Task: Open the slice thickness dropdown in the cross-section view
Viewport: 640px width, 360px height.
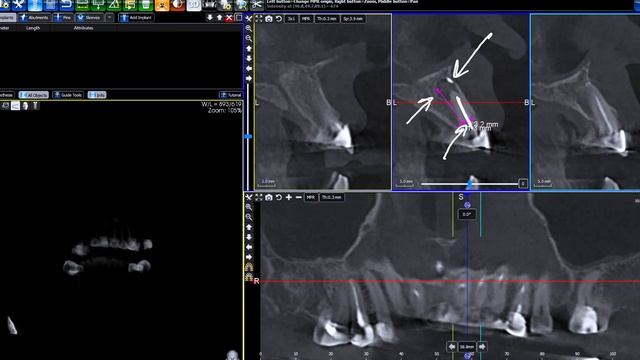Action: pyautogui.click(x=327, y=19)
